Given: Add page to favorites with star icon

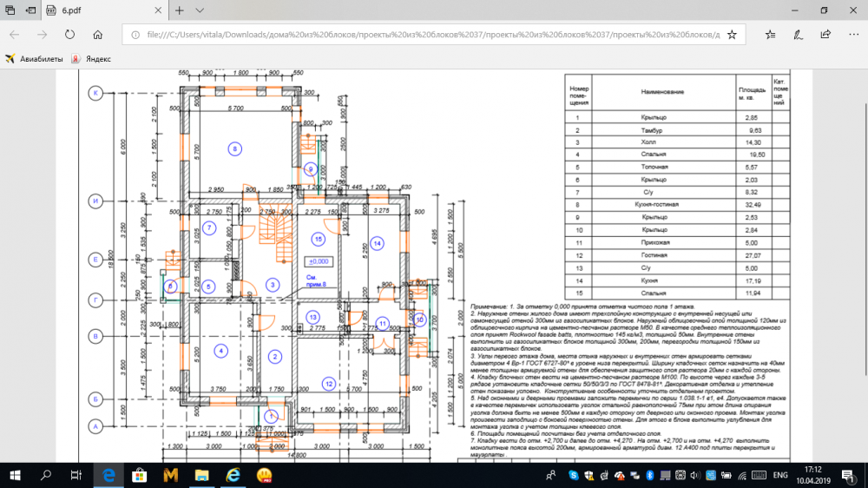Looking at the screenshot, I should 732,35.
